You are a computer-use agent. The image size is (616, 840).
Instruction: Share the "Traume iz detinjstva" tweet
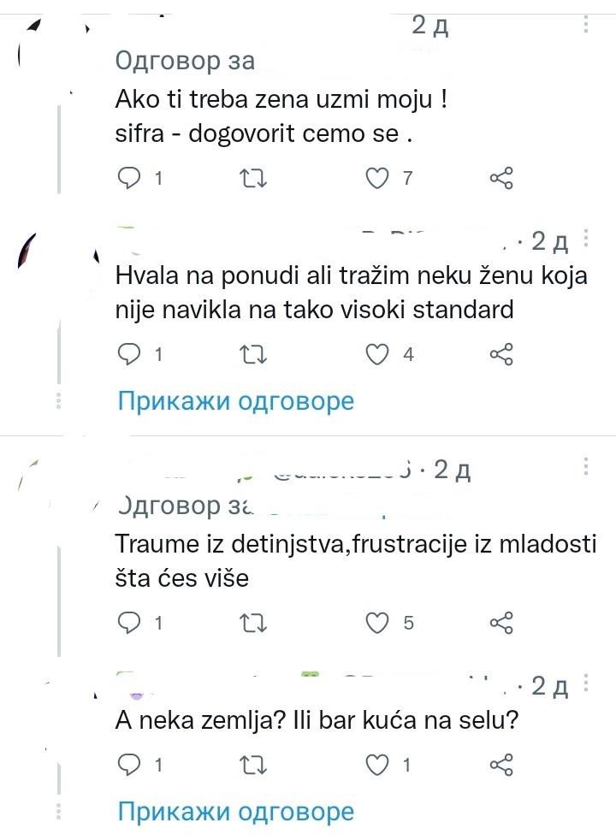click(503, 624)
